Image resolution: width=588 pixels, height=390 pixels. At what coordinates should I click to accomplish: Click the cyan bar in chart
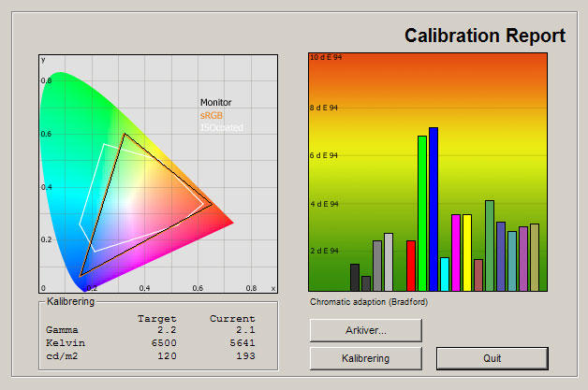click(445, 274)
